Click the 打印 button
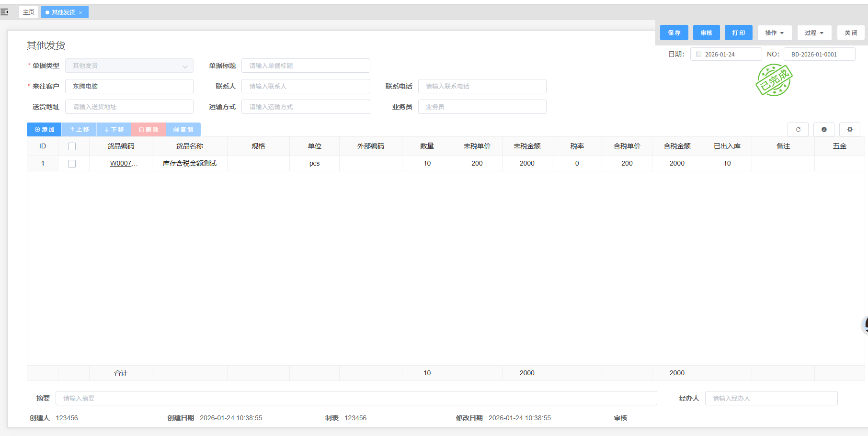The image size is (868, 436). [x=738, y=33]
